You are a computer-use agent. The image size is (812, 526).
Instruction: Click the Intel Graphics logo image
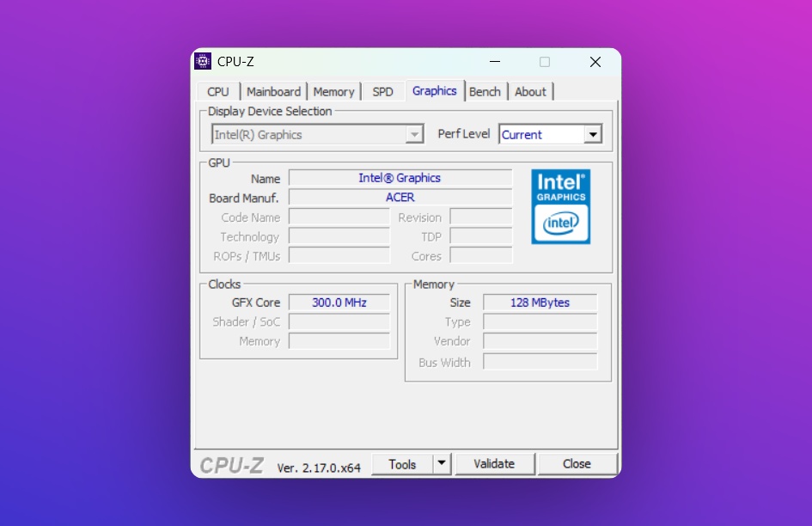pyautogui.click(x=560, y=206)
